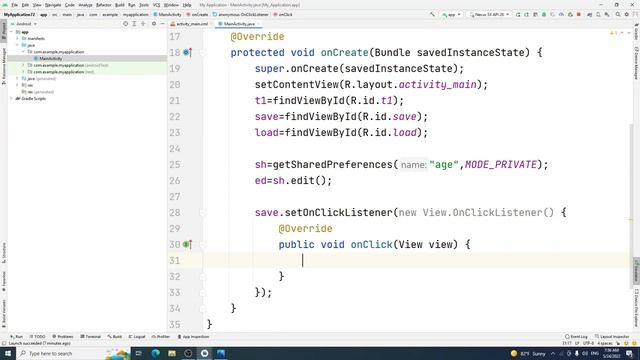Select MainActivity in the project tree
Screen dimensions: 640x360
pyautogui.click(x=51, y=58)
